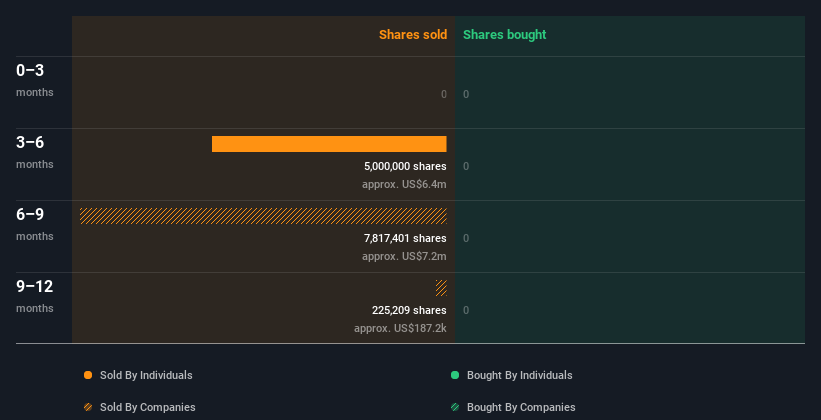The width and height of the screenshot is (821, 420).
Task: Toggle the Sold By Individuals legend label
Action: pos(146,375)
